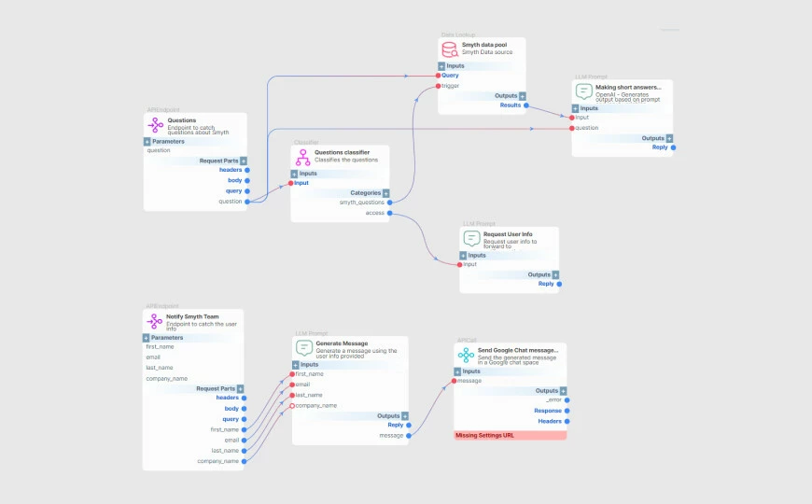The width and height of the screenshot is (812, 504).
Task: Click the Making short answers LLM icon
Action: [583, 91]
